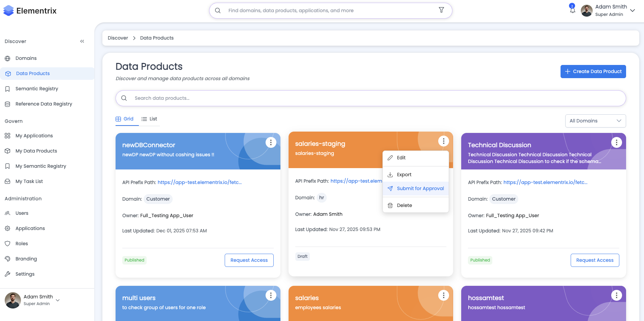
Task: Open the hossamtest card kebab menu
Action: tap(616, 295)
